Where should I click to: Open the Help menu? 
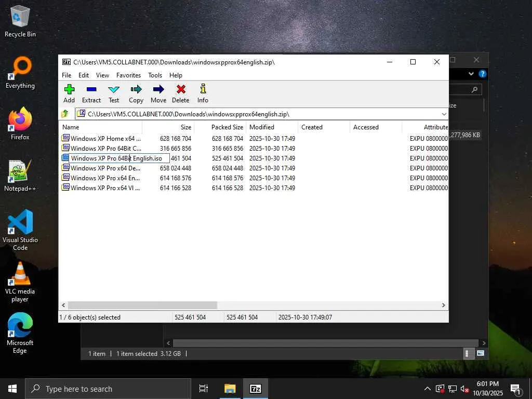click(176, 75)
